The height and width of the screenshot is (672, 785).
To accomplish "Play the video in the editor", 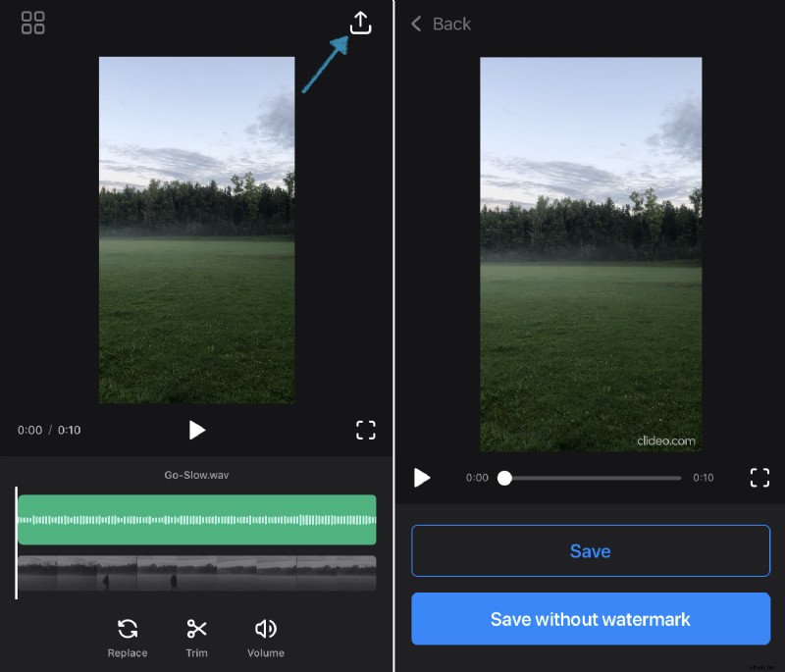I will (196, 430).
